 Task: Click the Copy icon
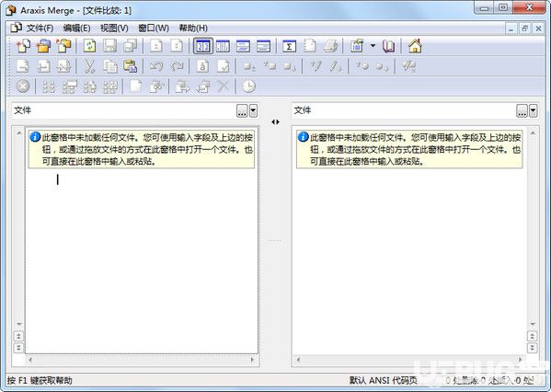click(109, 66)
